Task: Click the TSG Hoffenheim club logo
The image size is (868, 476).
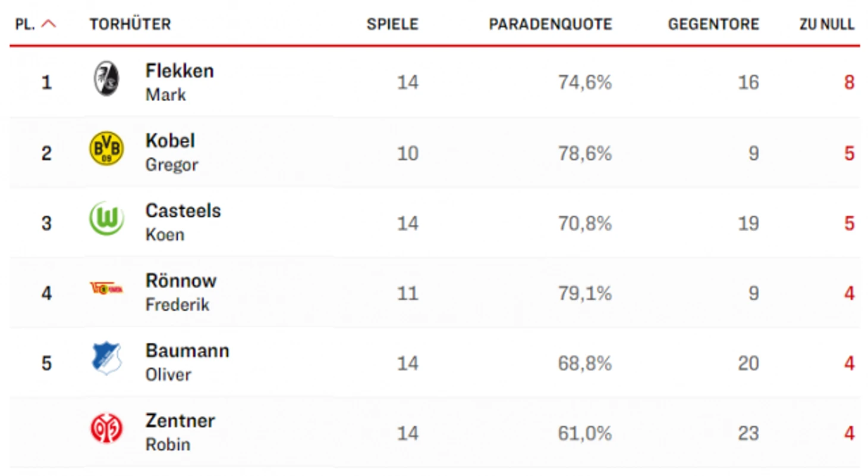Action: coord(106,358)
